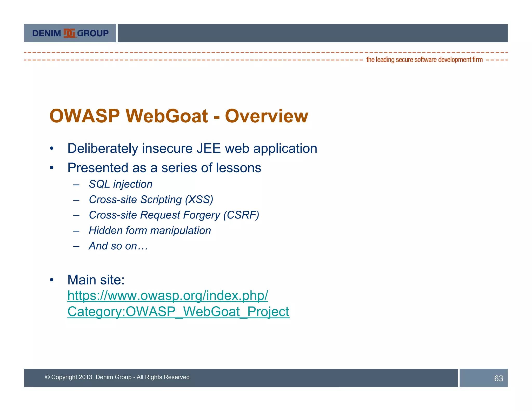Click the GROUP word in the logo

point(93,34)
